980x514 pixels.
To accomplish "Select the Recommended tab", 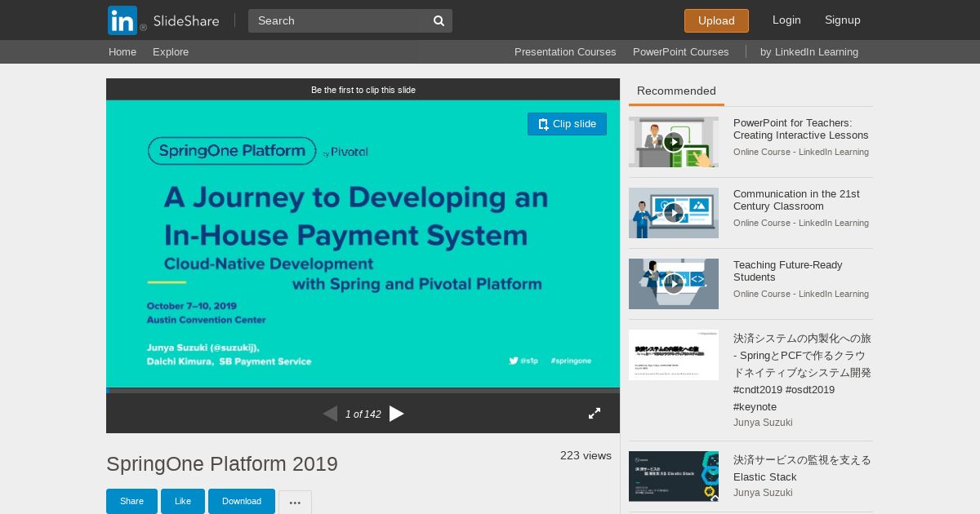I will (x=676, y=91).
